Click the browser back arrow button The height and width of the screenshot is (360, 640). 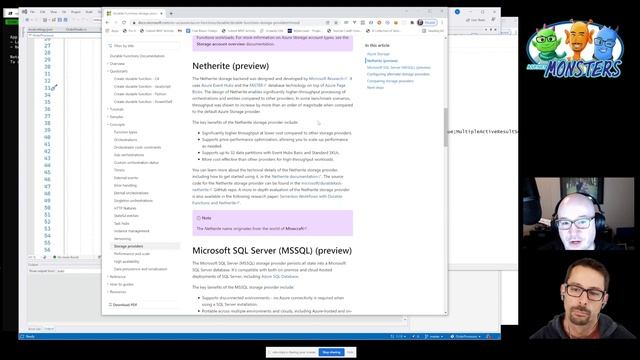[x=107, y=22]
